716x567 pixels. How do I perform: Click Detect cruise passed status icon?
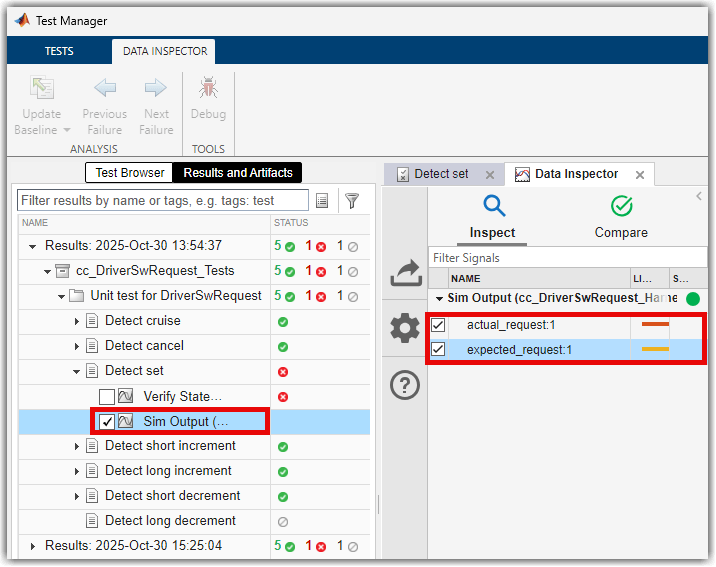click(283, 322)
